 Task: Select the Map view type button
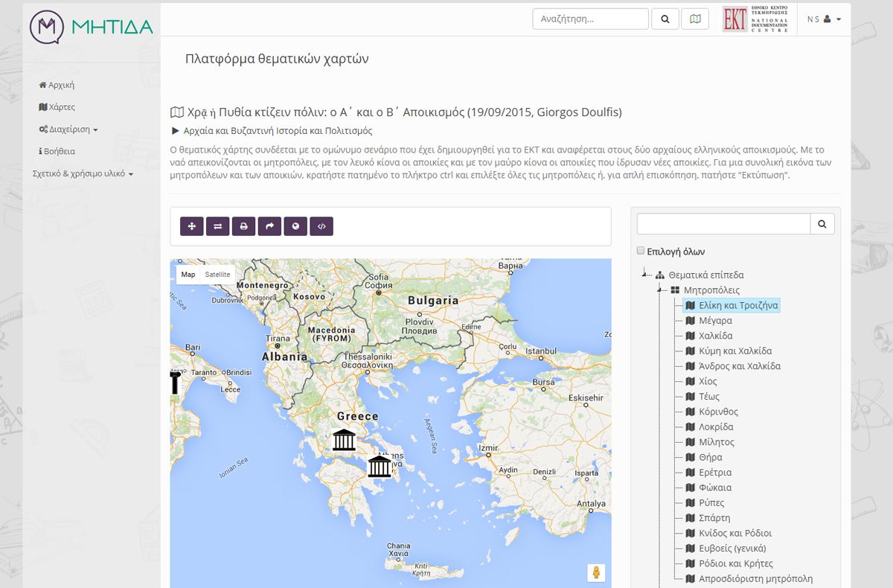[188, 275]
